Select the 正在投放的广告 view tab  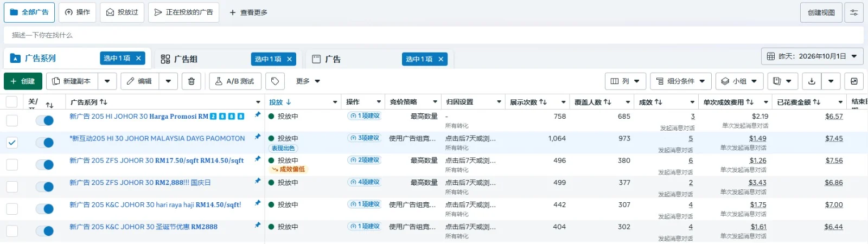tap(183, 12)
